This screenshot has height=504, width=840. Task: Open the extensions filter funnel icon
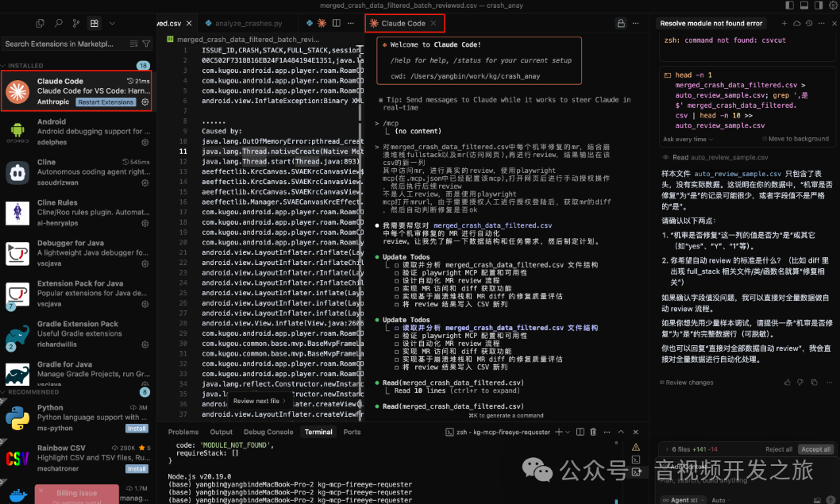click(146, 44)
